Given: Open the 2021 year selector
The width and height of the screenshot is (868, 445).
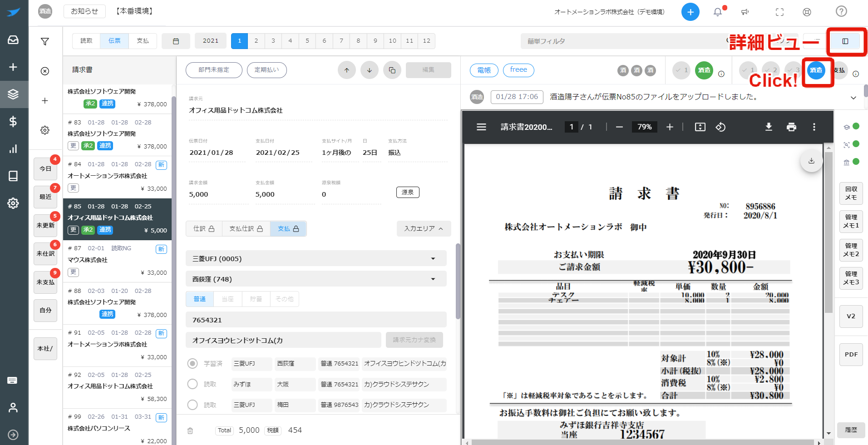Looking at the screenshot, I should (x=211, y=41).
